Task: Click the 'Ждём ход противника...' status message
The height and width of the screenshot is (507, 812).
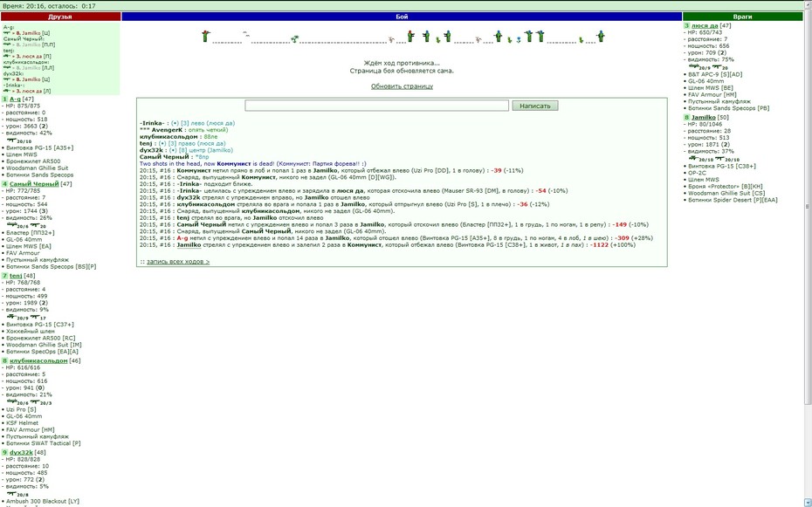Action: tap(402, 63)
